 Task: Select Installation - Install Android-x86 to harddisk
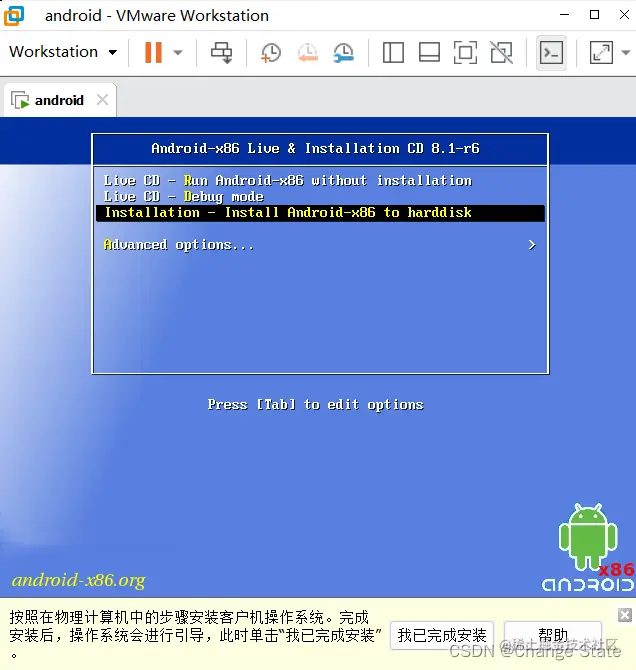click(x=320, y=213)
